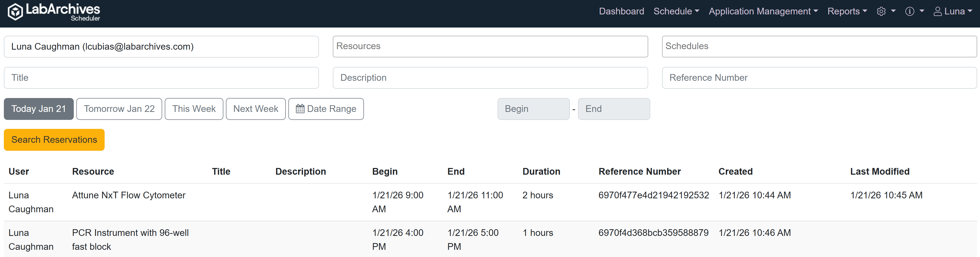
Task: Expand the Reports dropdown menu
Action: 847,11
